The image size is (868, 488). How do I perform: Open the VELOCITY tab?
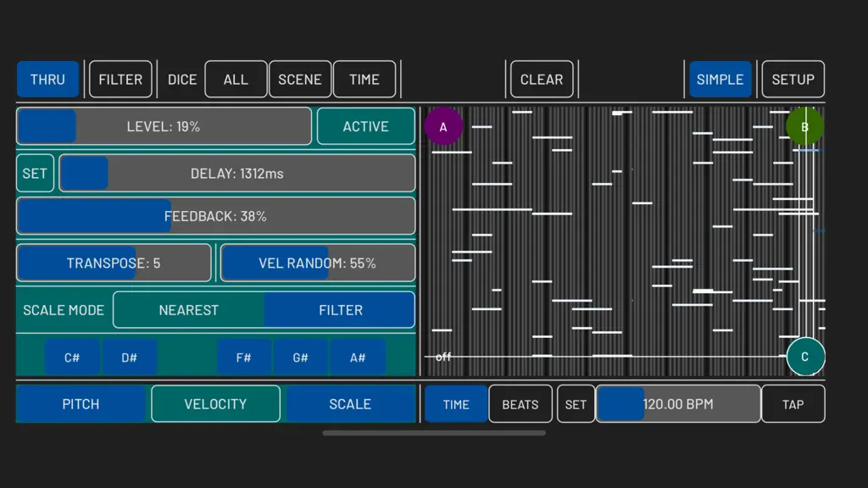click(x=215, y=404)
